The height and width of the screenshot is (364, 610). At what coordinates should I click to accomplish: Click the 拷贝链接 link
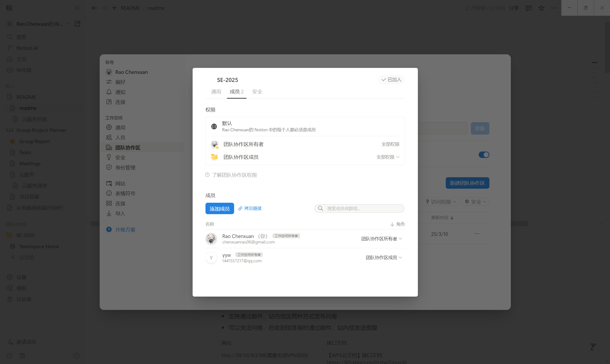tap(250, 208)
